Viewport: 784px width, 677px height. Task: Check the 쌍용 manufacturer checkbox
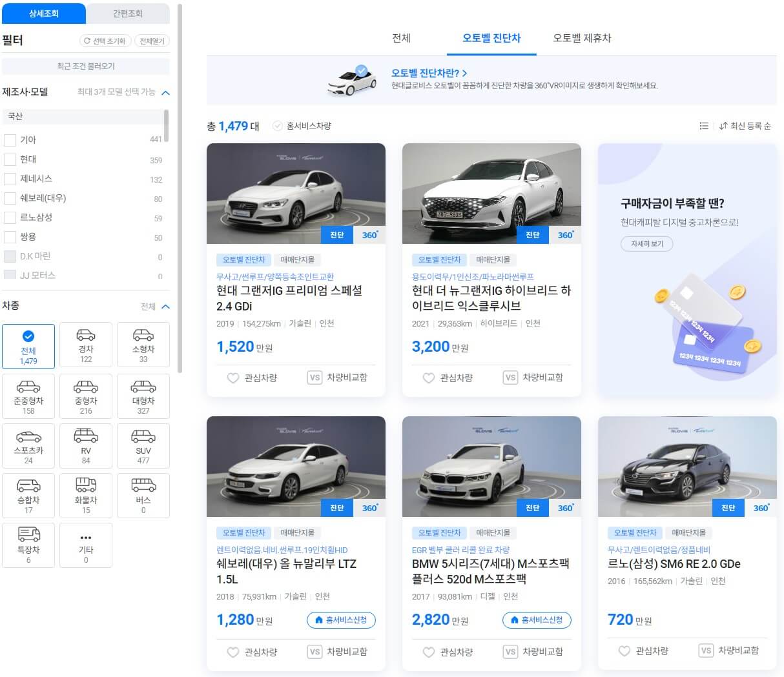tap(10, 237)
